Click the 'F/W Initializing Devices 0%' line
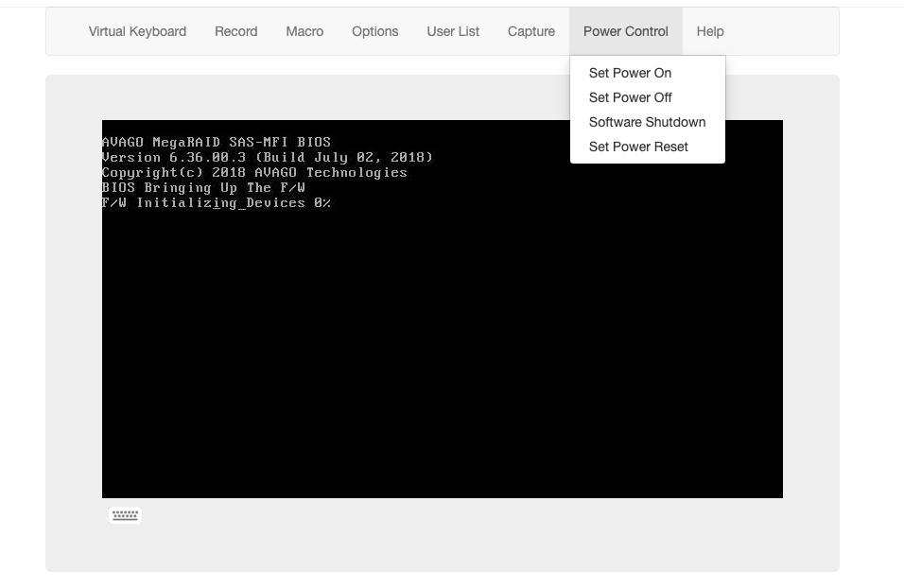This screenshot has width=904, height=588. click(216, 202)
